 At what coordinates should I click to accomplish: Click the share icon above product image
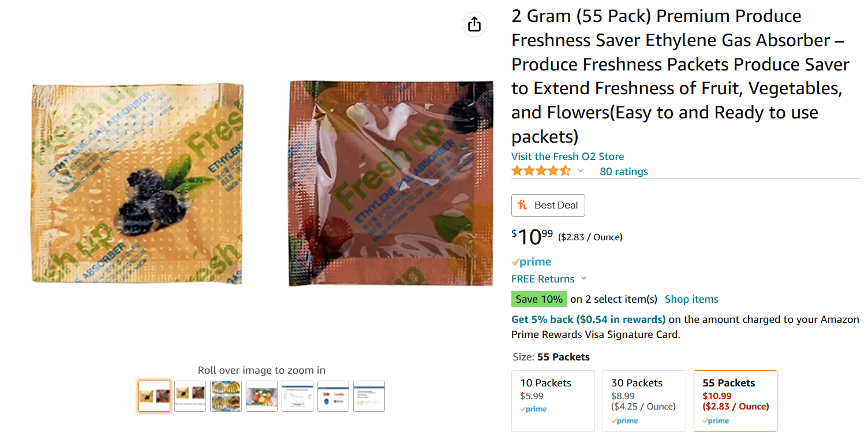point(474,24)
